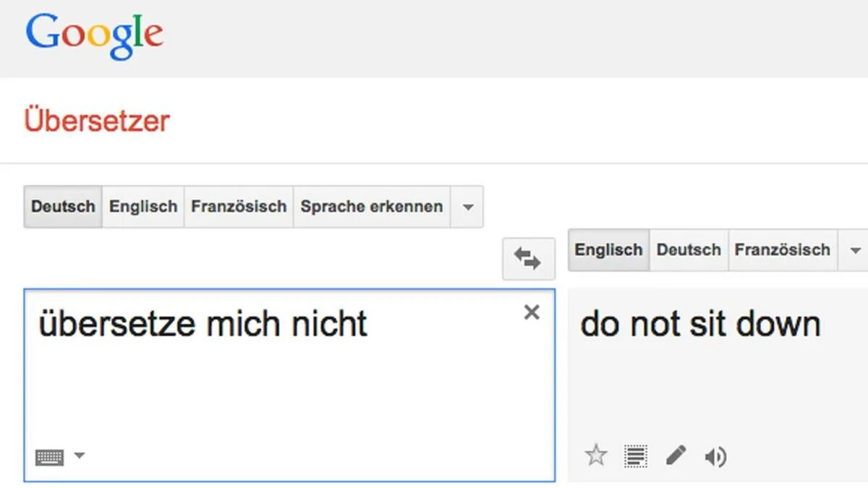Expand keyboard input options arrow
The height and width of the screenshot is (488, 868).
[80, 455]
